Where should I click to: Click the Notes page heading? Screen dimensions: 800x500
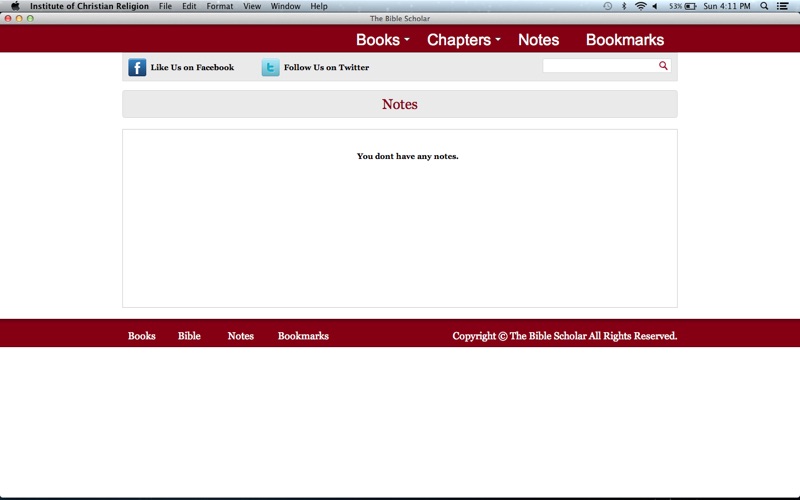click(400, 104)
